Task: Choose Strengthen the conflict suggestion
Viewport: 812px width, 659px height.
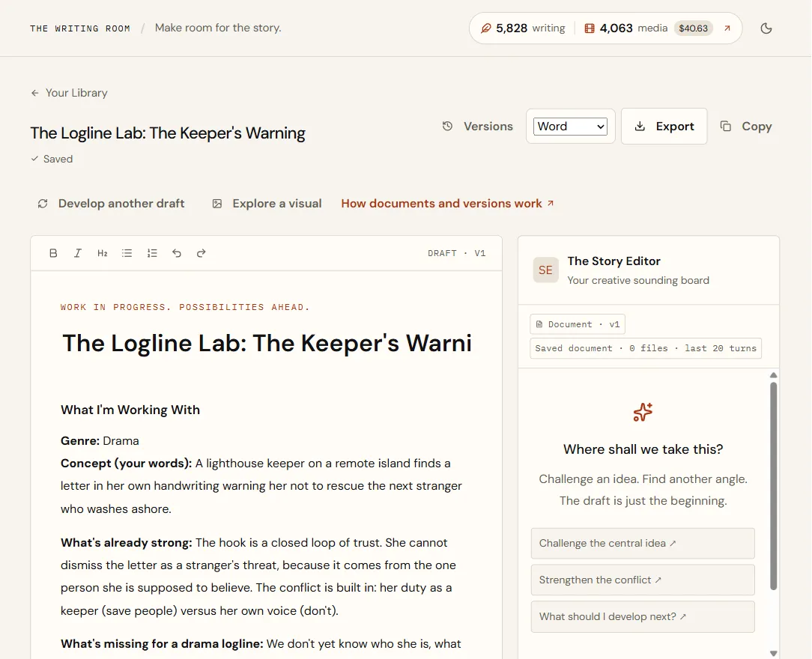Action: 643,580
